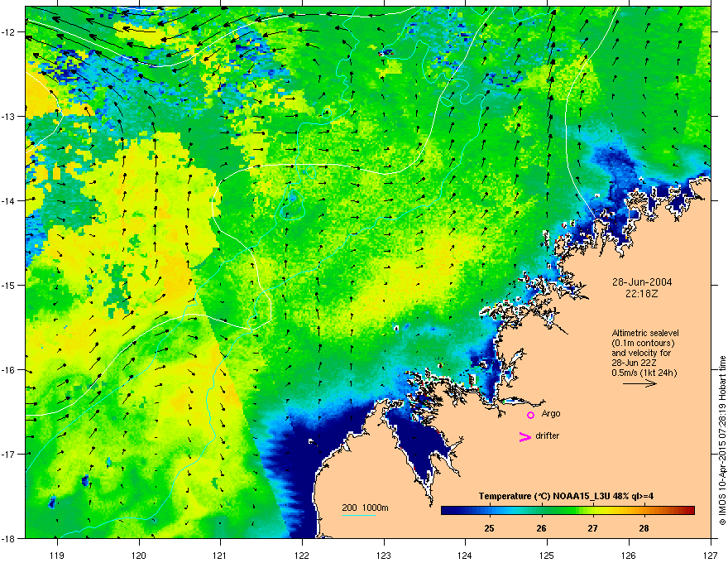
Task: Click the 'Argo' legend label
Action: [x=551, y=413]
